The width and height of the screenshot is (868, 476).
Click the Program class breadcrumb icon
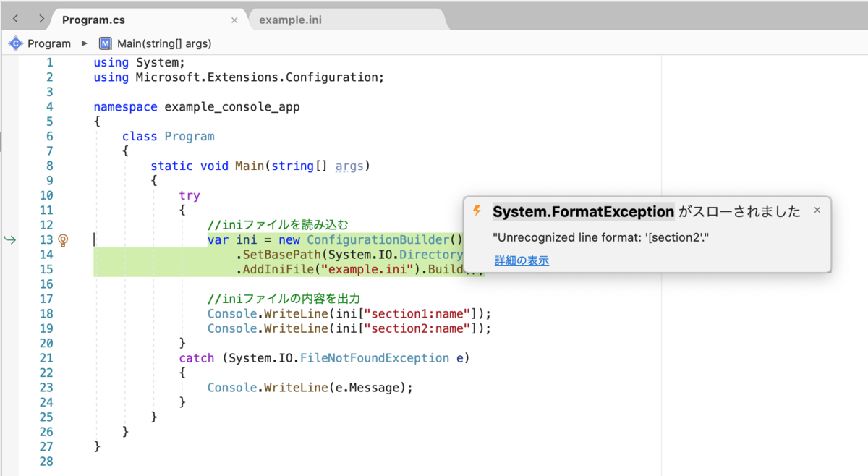15,43
